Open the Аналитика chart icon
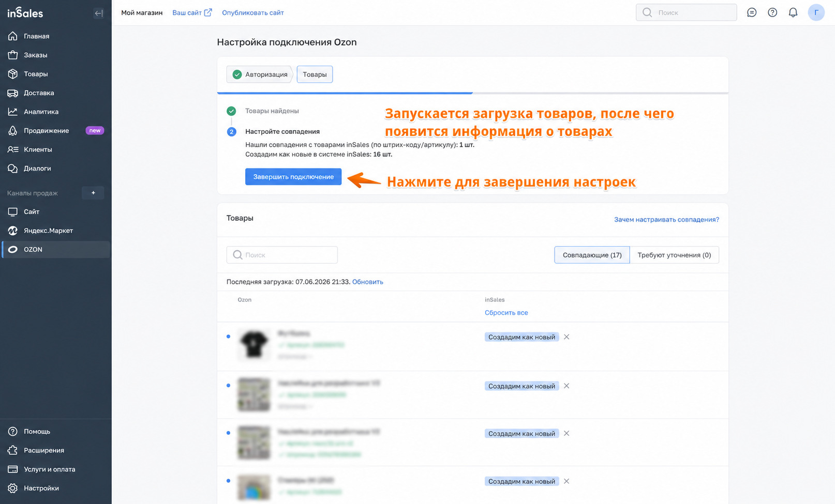Image resolution: width=835 pixels, height=504 pixels. 13,112
